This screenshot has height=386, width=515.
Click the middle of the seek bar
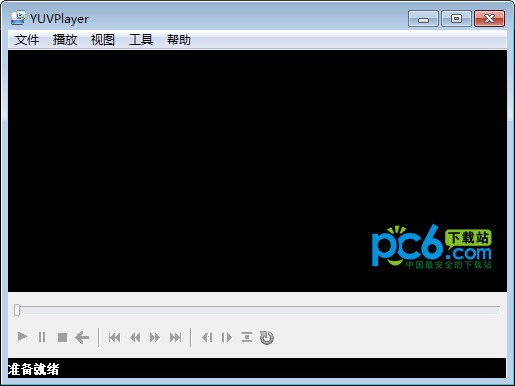point(257,310)
